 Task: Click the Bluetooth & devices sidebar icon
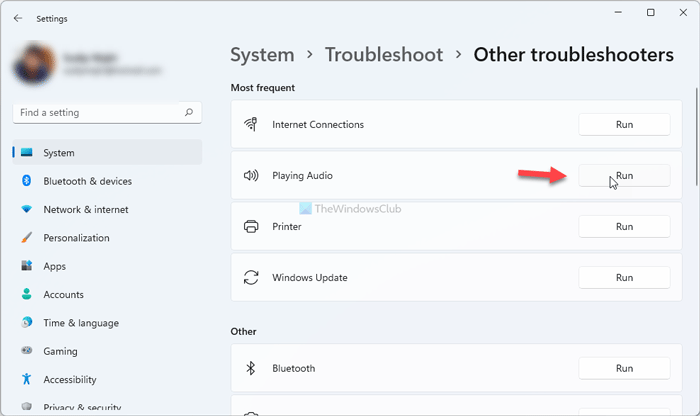tap(26, 181)
